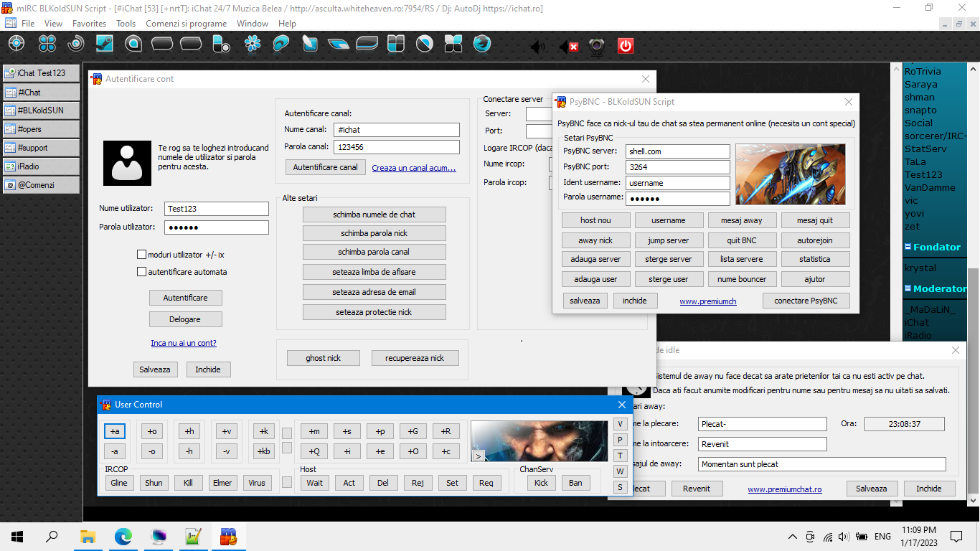Viewport: 980px width, 551px height.
Task: Click the schimba parola nick button
Action: pyautogui.click(x=374, y=233)
